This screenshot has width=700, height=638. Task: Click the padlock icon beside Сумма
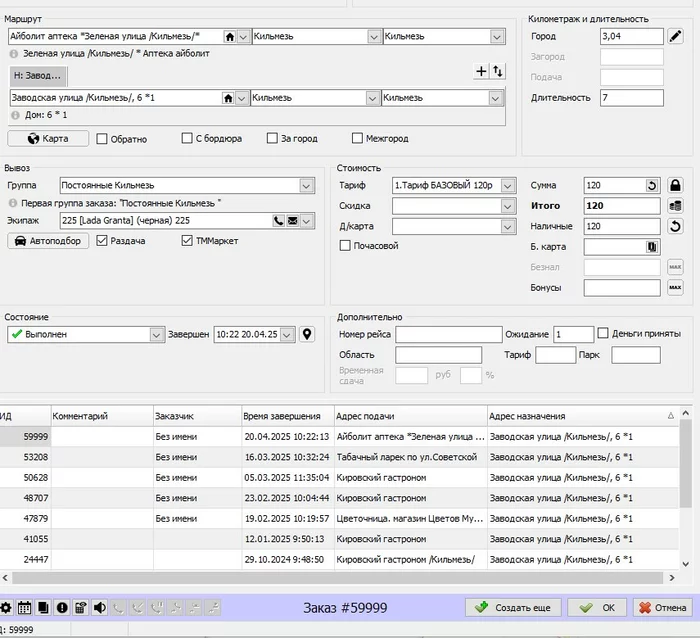click(675, 186)
